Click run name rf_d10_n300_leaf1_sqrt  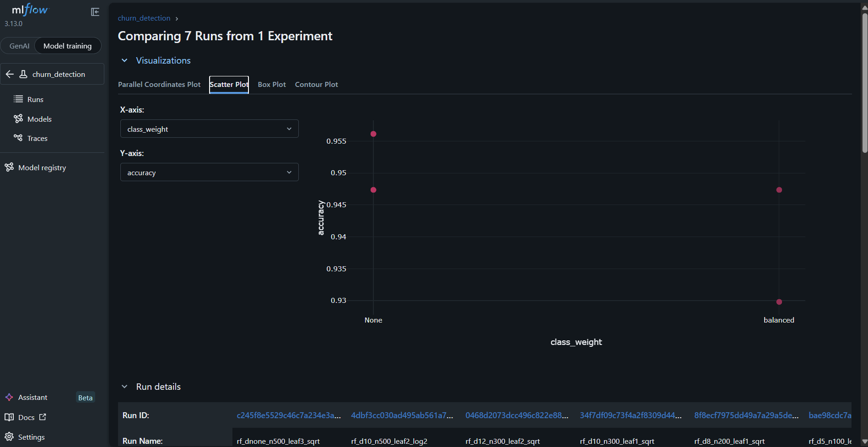point(617,441)
